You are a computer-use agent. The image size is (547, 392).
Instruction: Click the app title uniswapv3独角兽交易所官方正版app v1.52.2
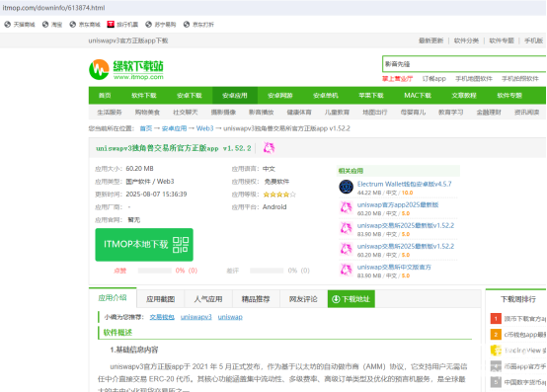pos(174,148)
